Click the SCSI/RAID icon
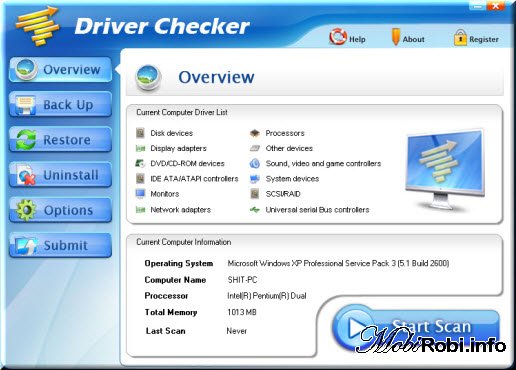The width and height of the screenshot is (516, 370). 255,194
